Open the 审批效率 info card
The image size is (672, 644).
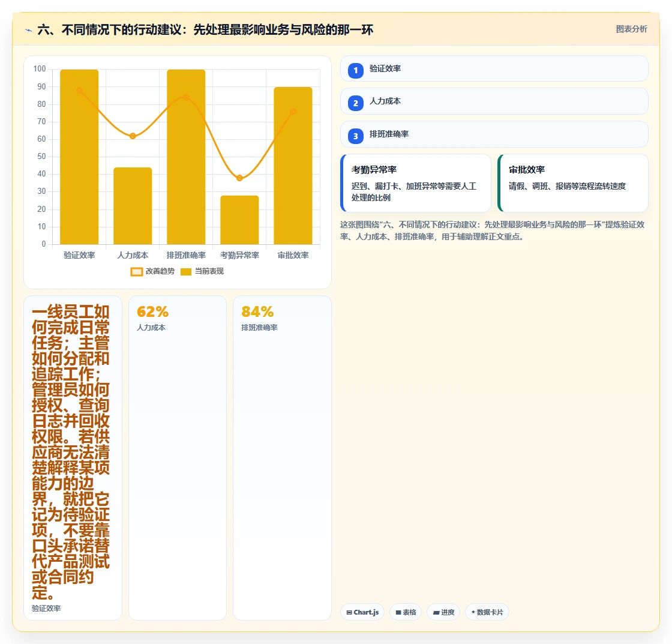click(x=573, y=183)
